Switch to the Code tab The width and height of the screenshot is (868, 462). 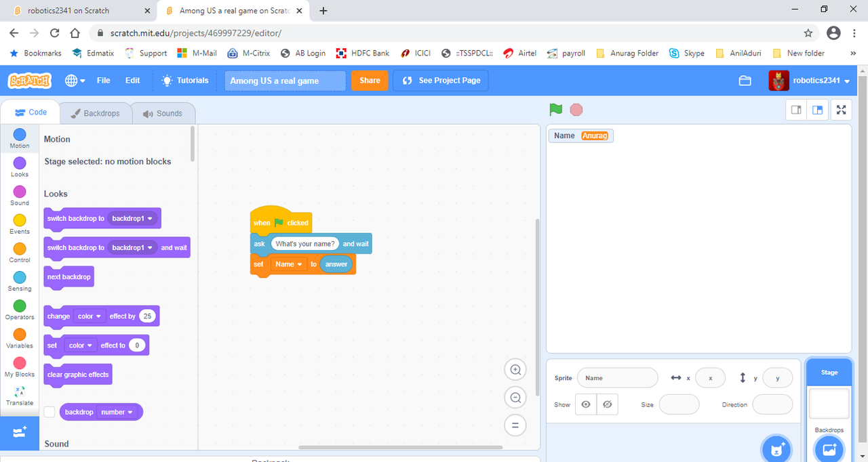click(x=30, y=112)
